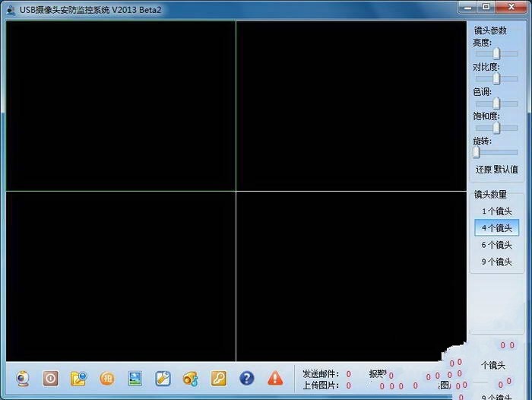Open the folder search icon
The width and height of the screenshot is (532, 400).
(x=78, y=378)
